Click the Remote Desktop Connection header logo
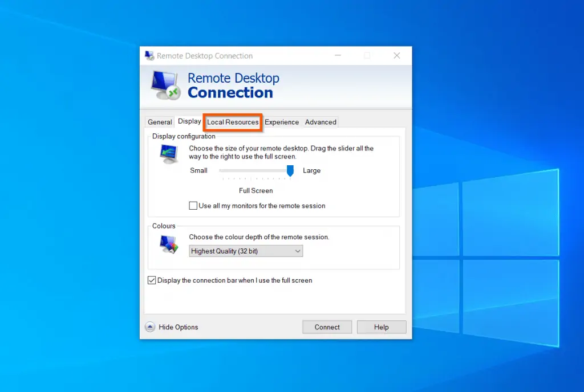 click(164, 84)
